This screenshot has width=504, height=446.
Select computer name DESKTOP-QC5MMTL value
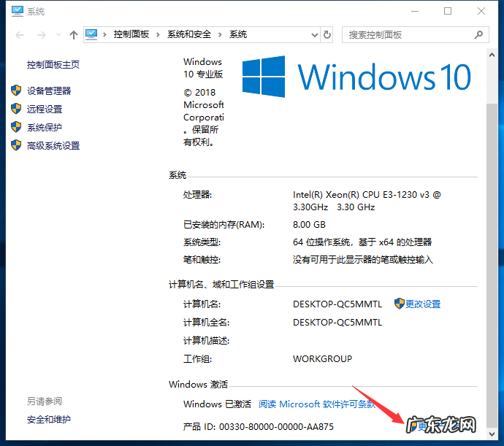[x=337, y=304]
